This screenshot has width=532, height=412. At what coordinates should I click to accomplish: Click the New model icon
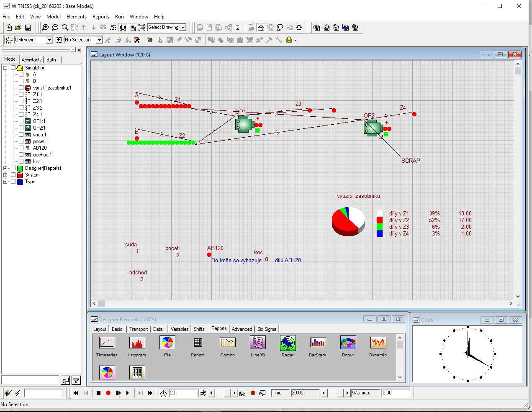pos(9,28)
